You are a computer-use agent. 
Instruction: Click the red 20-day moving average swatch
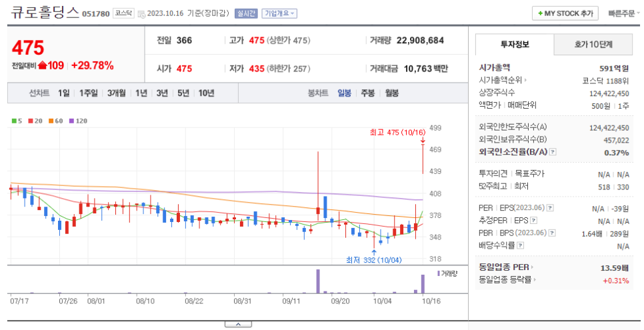coord(31,121)
